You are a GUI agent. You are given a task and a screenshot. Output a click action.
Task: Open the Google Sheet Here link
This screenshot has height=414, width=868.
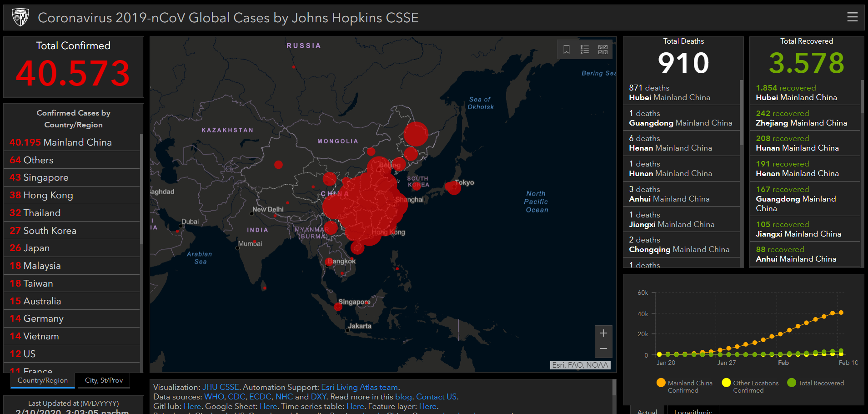coord(268,406)
